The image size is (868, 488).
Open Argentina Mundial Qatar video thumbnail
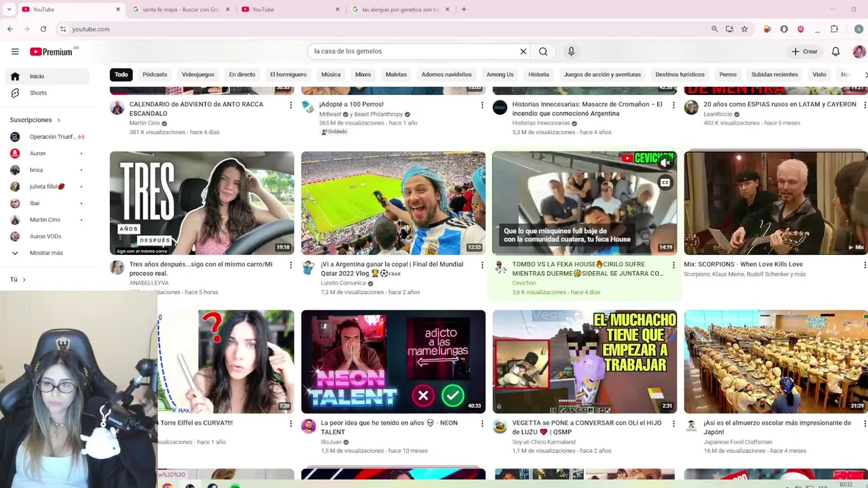click(393, 203)
